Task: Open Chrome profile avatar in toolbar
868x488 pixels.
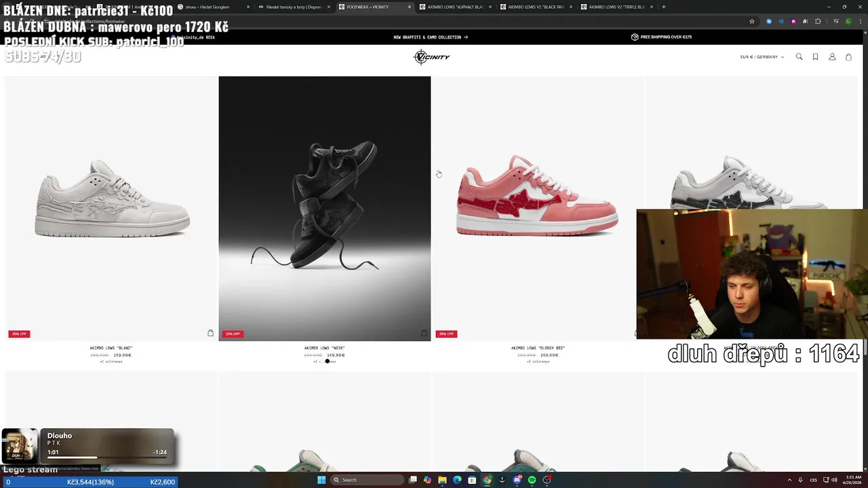Action: tap(848, 21)
